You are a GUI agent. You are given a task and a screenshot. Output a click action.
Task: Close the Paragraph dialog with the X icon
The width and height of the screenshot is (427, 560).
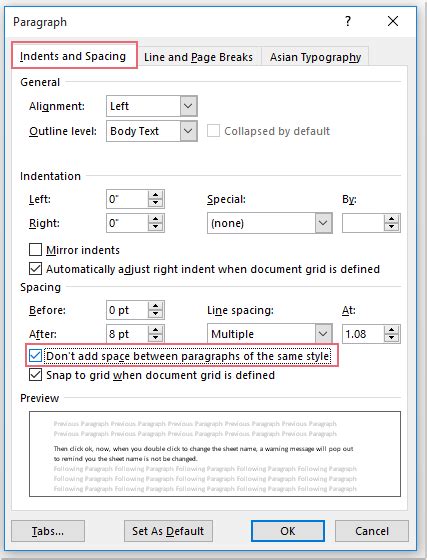(393, 21)
